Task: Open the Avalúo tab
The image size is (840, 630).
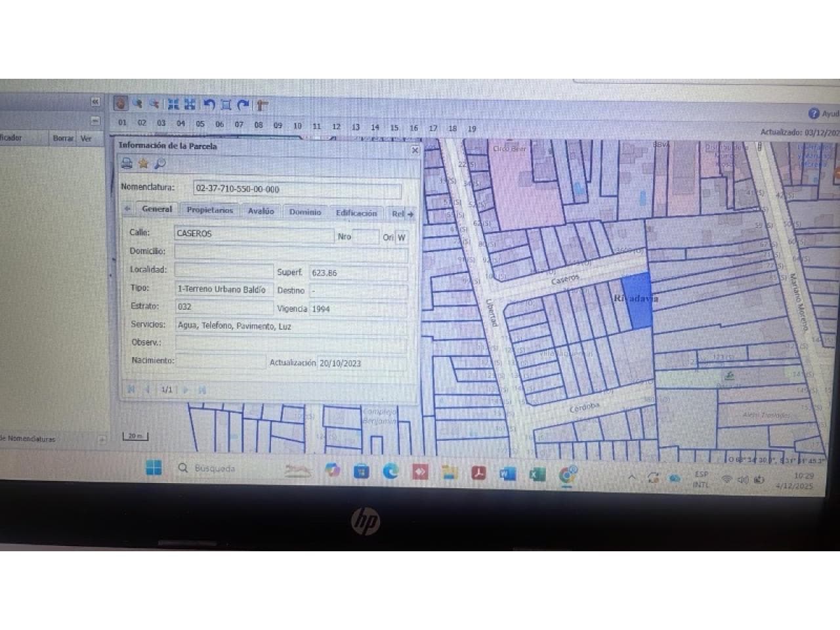Action: click(x=261, y=211)
